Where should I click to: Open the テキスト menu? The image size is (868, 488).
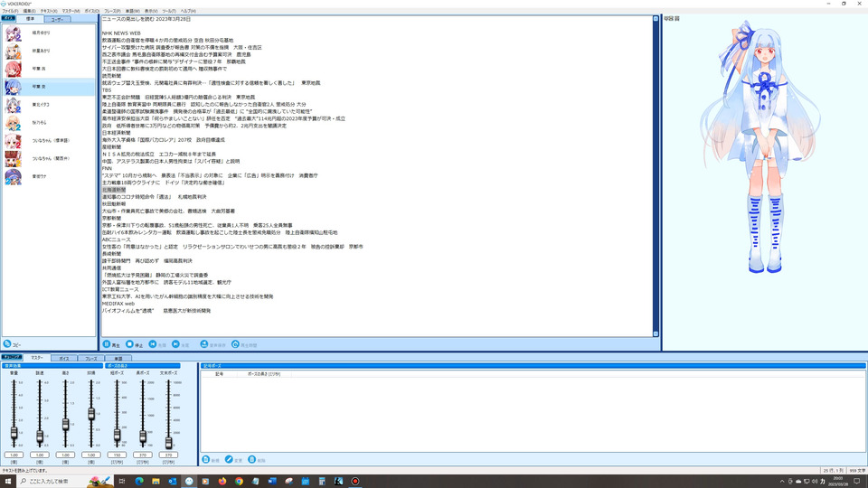(49, 11)
